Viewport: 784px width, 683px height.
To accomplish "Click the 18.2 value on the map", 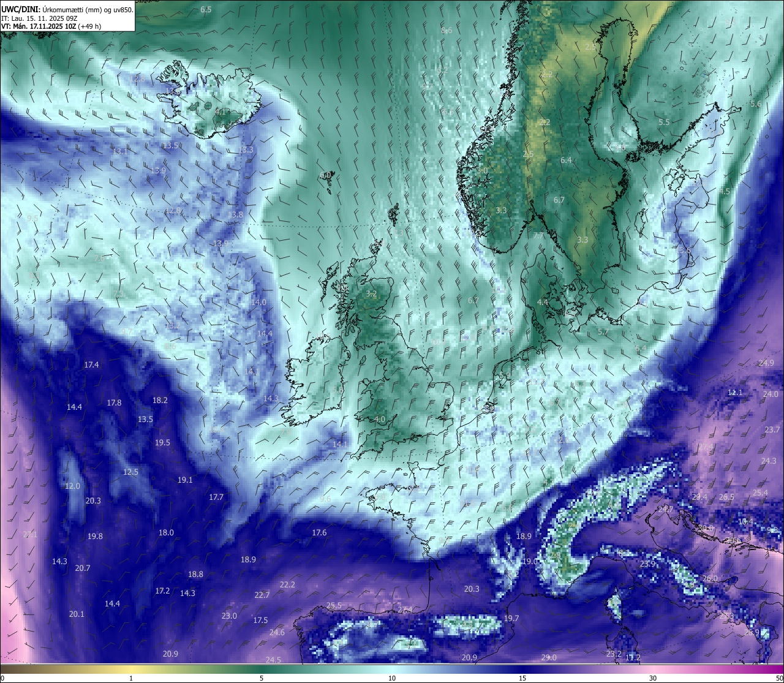I will point(160,400).
